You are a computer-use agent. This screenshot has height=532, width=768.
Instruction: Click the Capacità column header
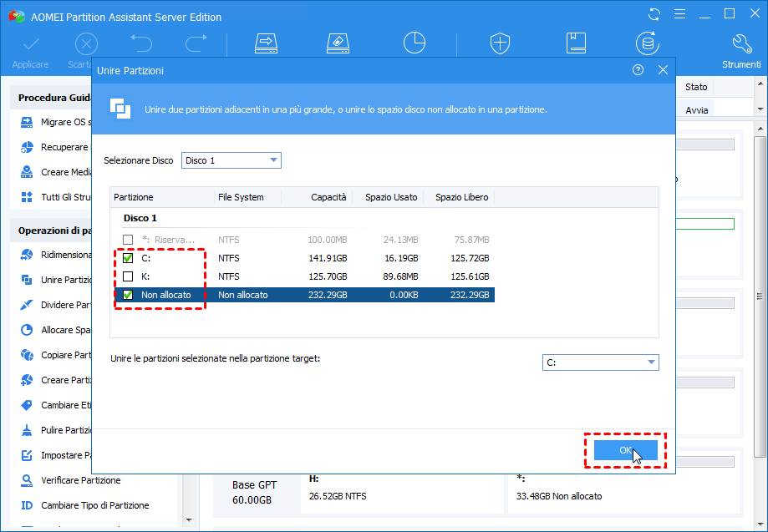pos(317,197)
